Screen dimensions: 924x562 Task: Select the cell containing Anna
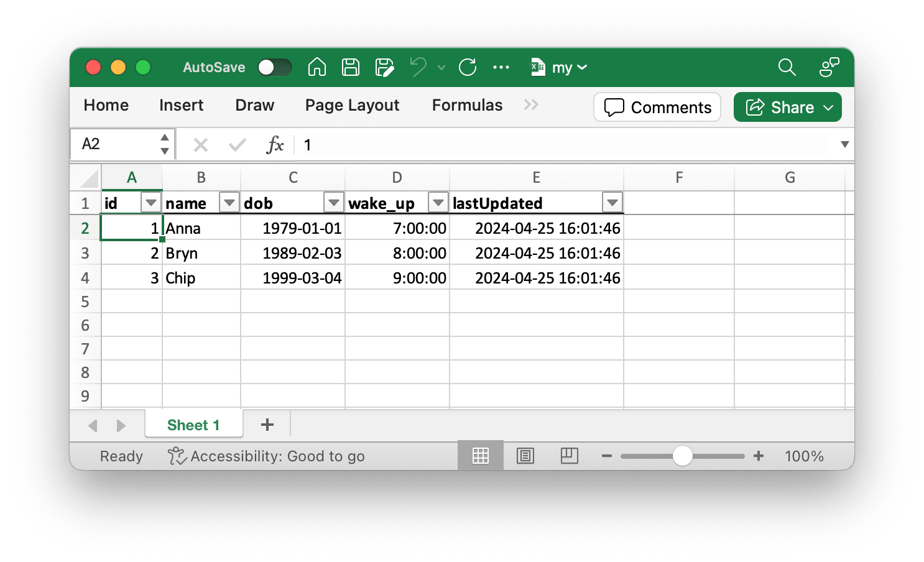[x=201, y=228]
